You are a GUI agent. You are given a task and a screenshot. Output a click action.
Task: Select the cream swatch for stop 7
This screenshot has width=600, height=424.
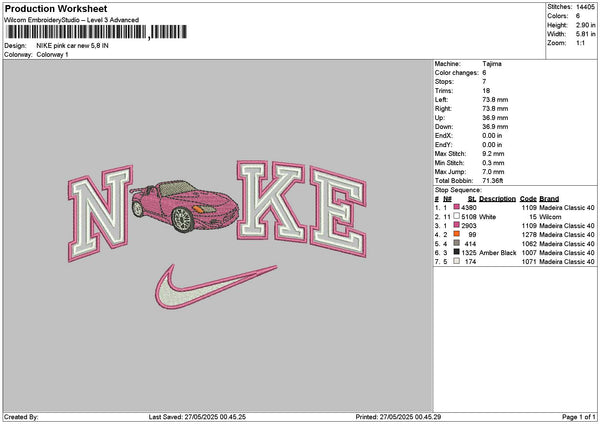458,263
